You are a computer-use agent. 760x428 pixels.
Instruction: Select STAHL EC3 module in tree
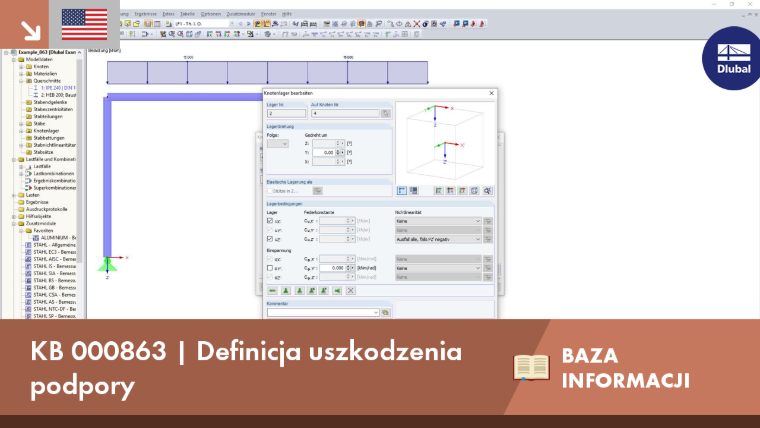54,252
